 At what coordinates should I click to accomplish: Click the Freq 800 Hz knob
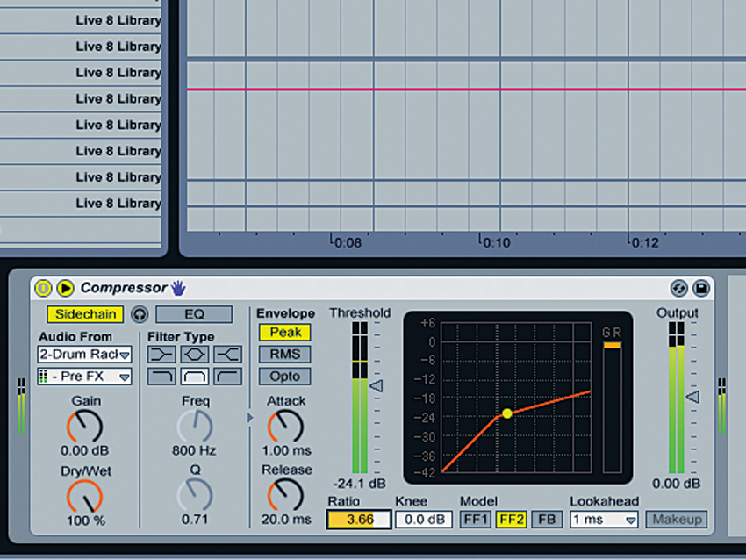click(x=195, y=427)
